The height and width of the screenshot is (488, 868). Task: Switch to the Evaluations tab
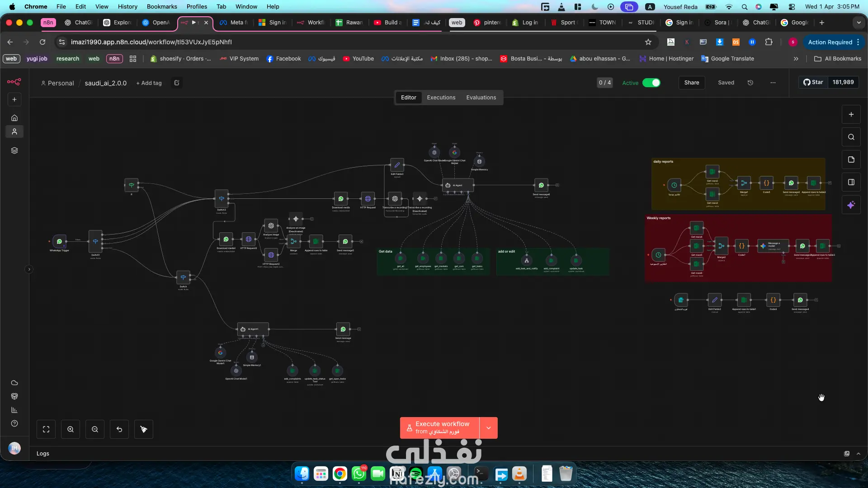(x=481, y=98)
